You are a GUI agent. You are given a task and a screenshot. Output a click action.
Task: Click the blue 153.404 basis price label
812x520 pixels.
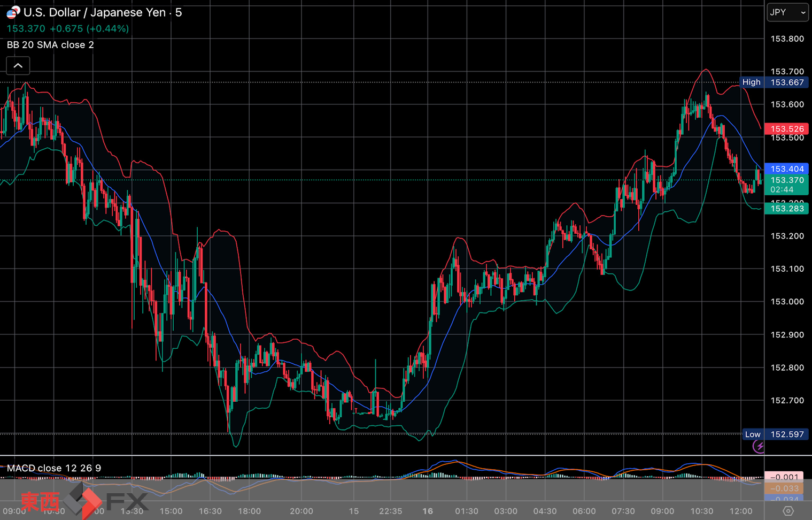[x=786, y=169]
